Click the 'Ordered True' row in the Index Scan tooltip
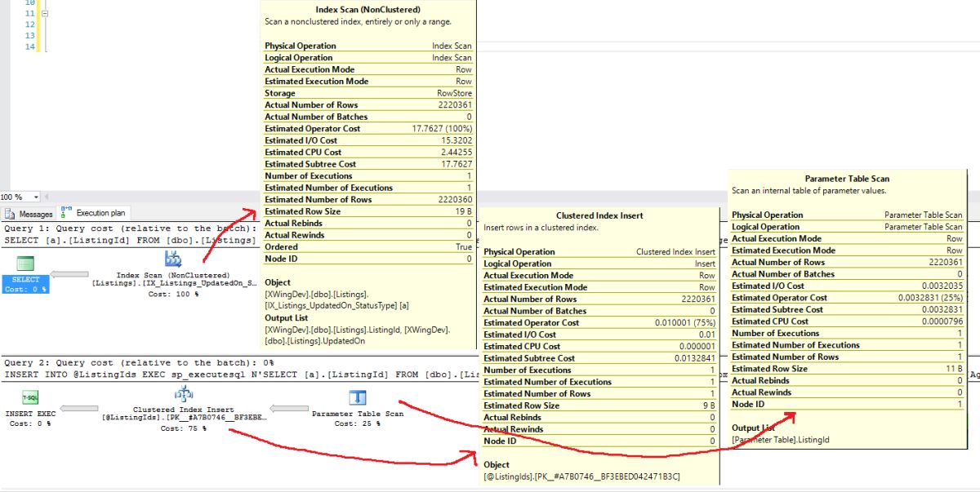The width and height of the screenshot is (980, 492). click(x=368, y=247)
